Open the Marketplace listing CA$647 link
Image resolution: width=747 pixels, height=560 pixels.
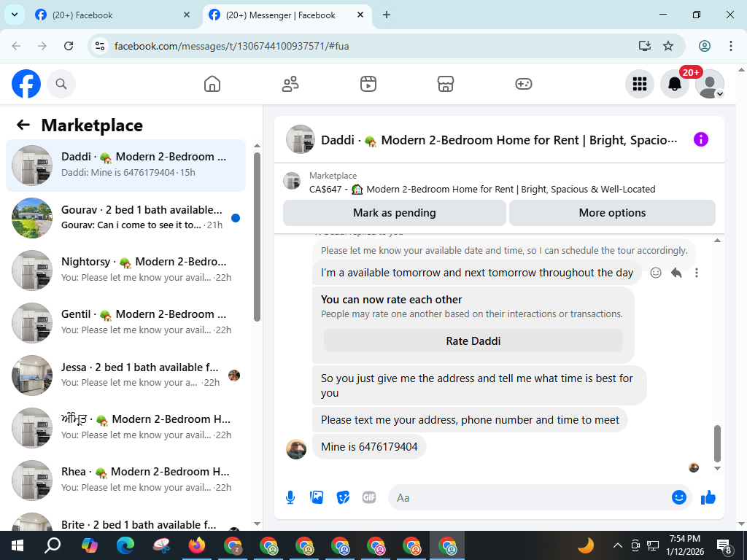[x=482, y=189]
